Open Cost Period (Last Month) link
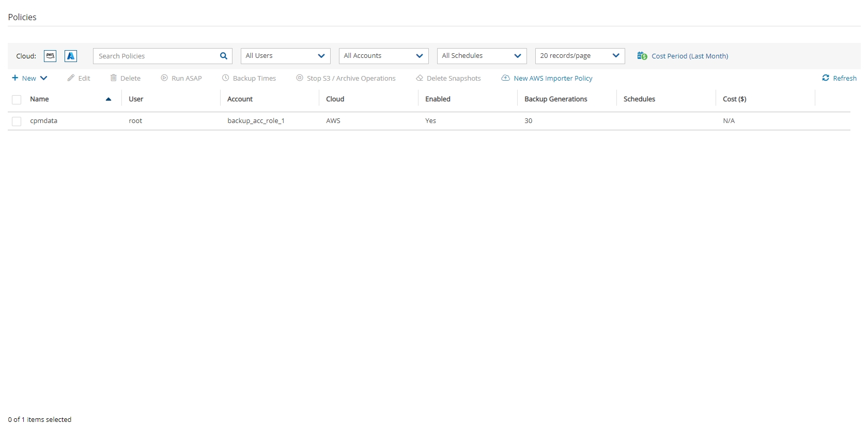 pyautogui.click(x=690, y=56)
